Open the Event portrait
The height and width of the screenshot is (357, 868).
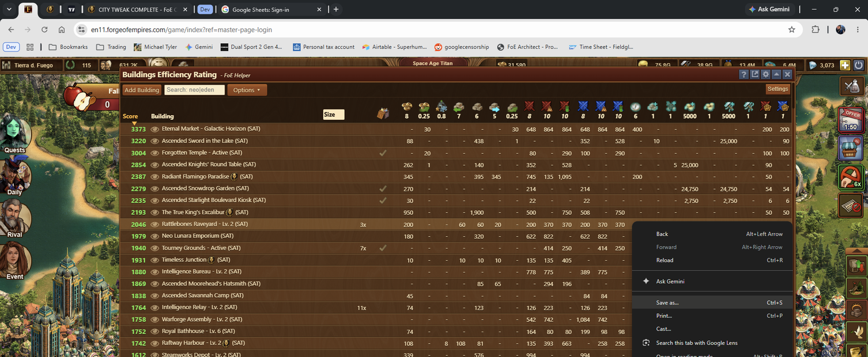(x=14, y=261)
